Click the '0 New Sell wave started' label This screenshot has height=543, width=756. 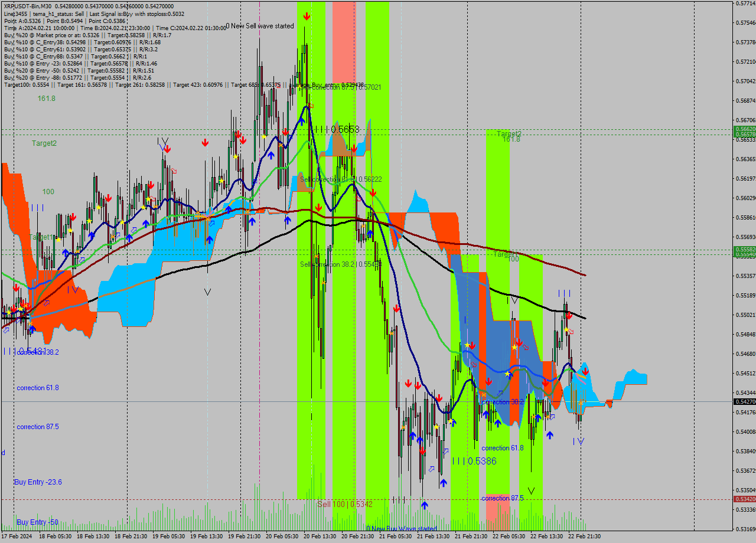point(260,26)
